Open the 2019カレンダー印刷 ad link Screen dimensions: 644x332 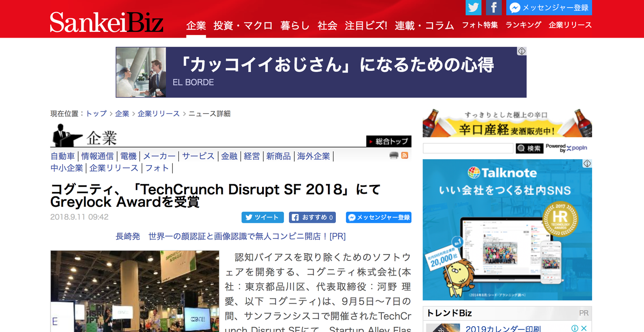pos(503,329)
